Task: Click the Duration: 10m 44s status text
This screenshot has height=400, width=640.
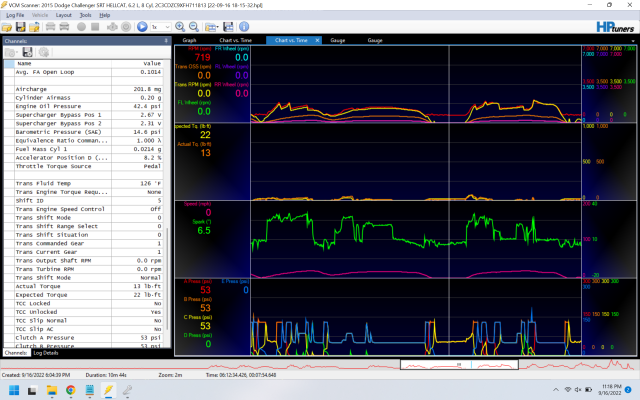Action: tap(106, 375)
